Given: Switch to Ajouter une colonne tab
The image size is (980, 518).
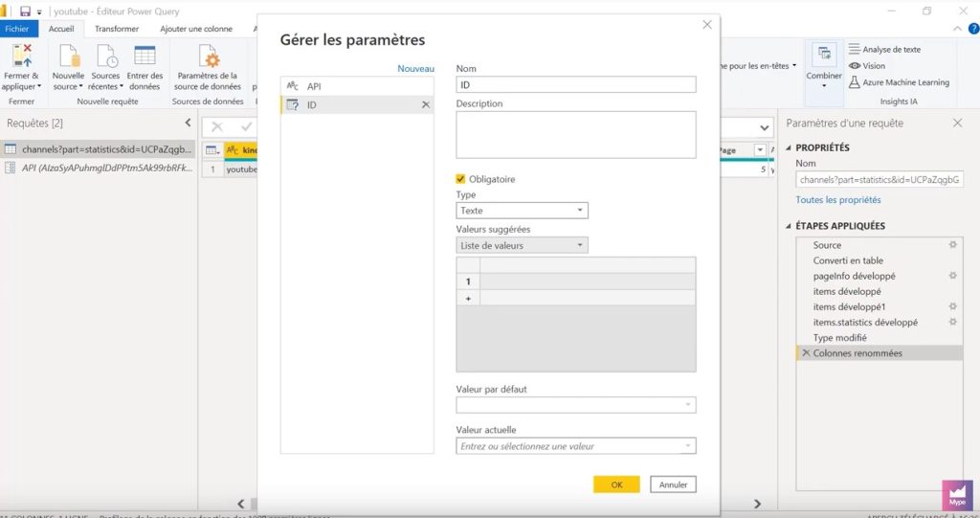Looking at the screenshot, I should tap(195, 29).
